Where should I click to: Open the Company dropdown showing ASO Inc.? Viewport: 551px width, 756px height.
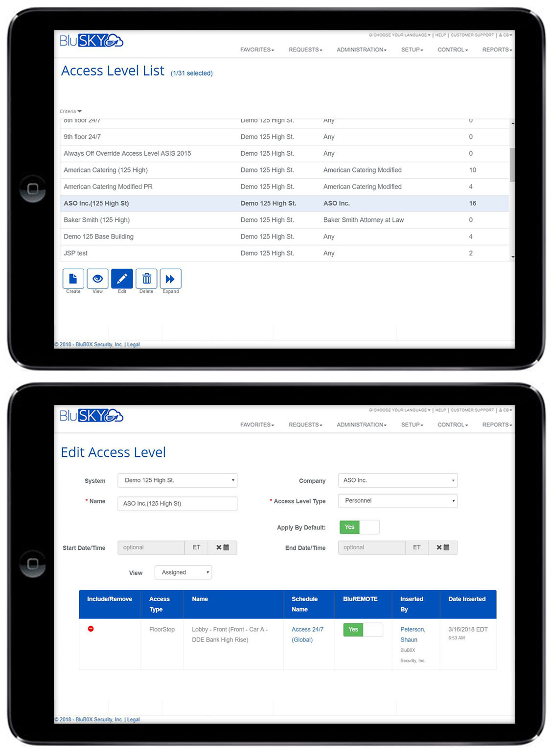pyautogui.click(x=397, y=480)
